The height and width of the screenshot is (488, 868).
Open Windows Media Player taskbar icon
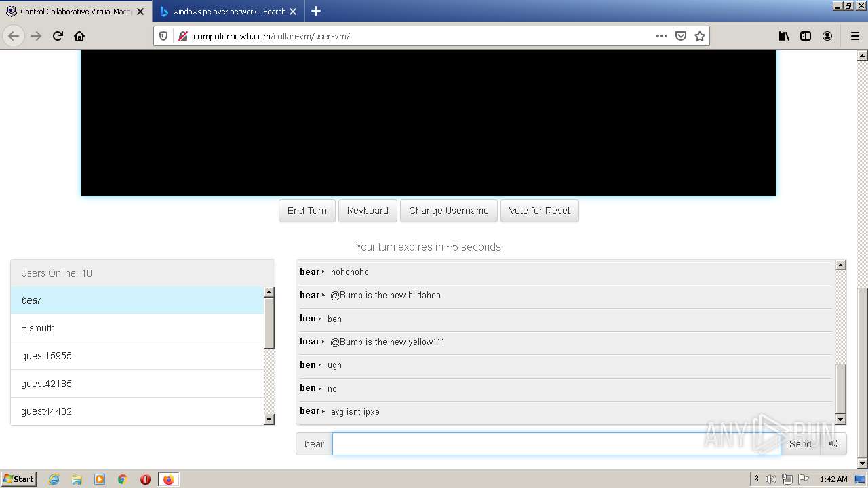[100, 479]
